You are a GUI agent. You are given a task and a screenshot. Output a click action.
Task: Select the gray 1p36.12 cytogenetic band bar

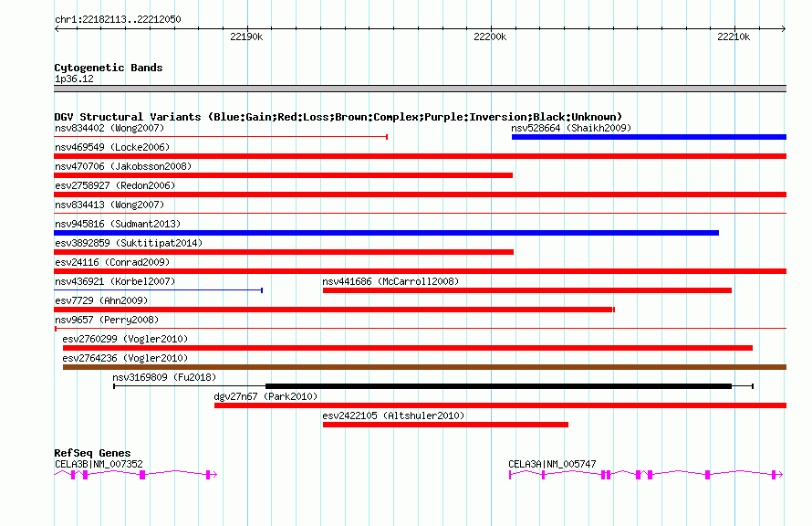[421, 89]
